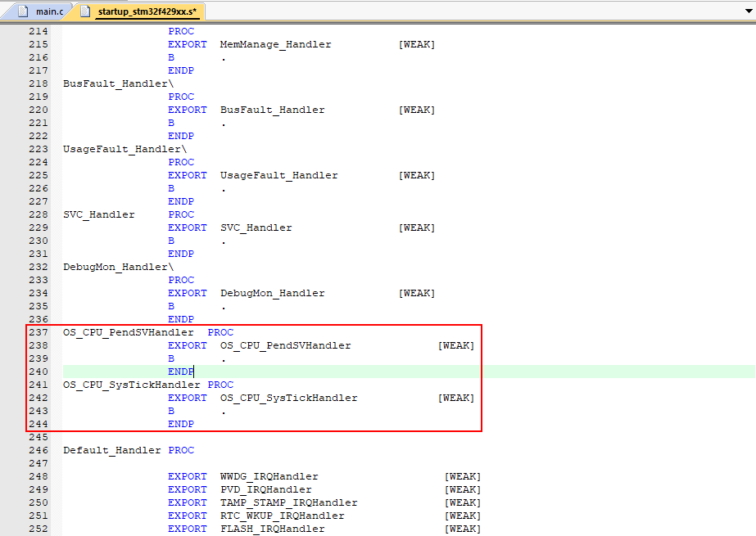Click TAMP_STAMP_IRQHandler on line 250
This screenshot has width=756, height=536.
(x=289, y=502)
